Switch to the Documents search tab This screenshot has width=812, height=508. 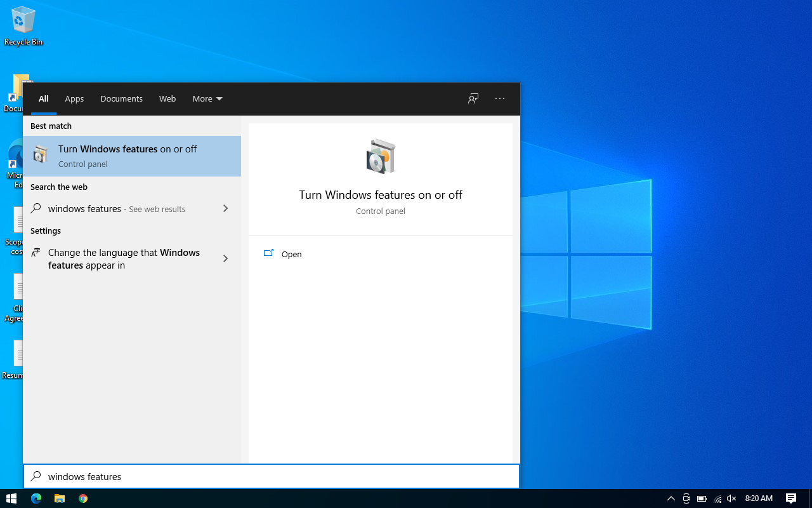[x=121, y=98]
